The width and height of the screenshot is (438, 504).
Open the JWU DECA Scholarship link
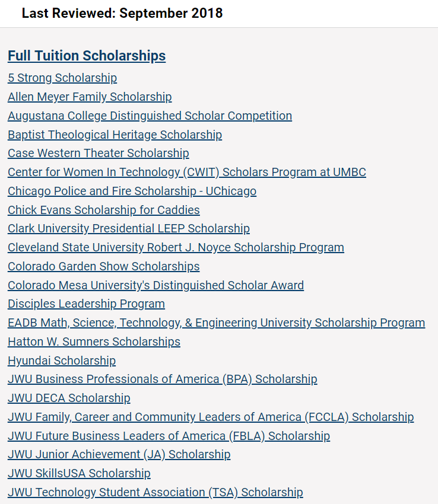69,398
